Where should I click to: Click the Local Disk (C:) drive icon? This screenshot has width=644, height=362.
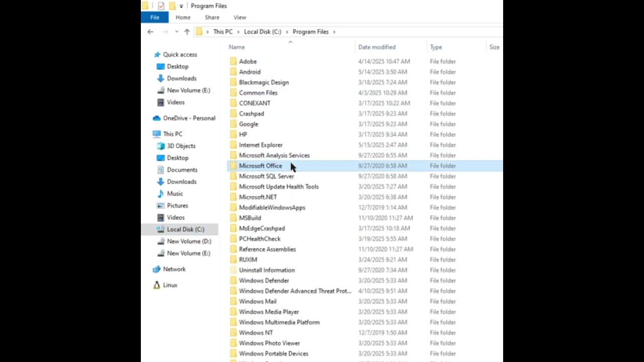160,229
